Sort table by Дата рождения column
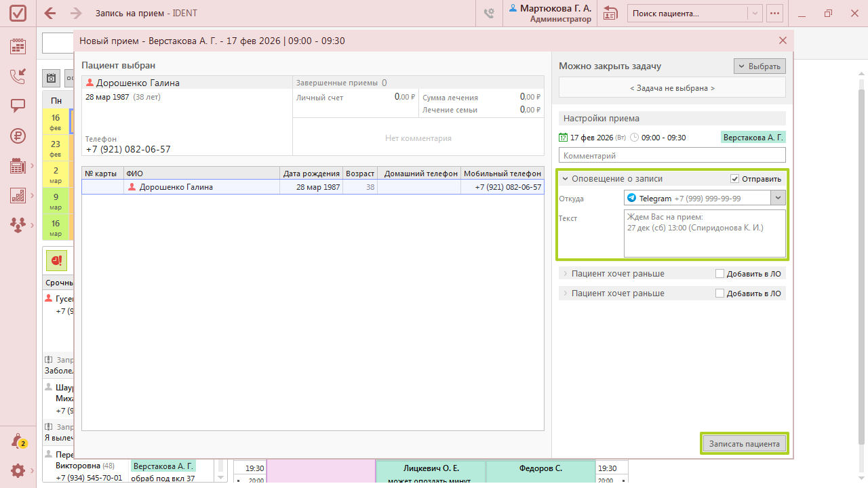The height and width of the screenshot is (488, 868). coord(311,174)
